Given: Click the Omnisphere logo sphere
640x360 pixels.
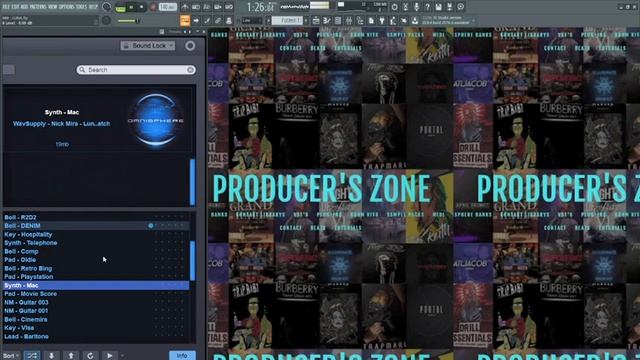Looking at the screenshot, I should (156, 120).
